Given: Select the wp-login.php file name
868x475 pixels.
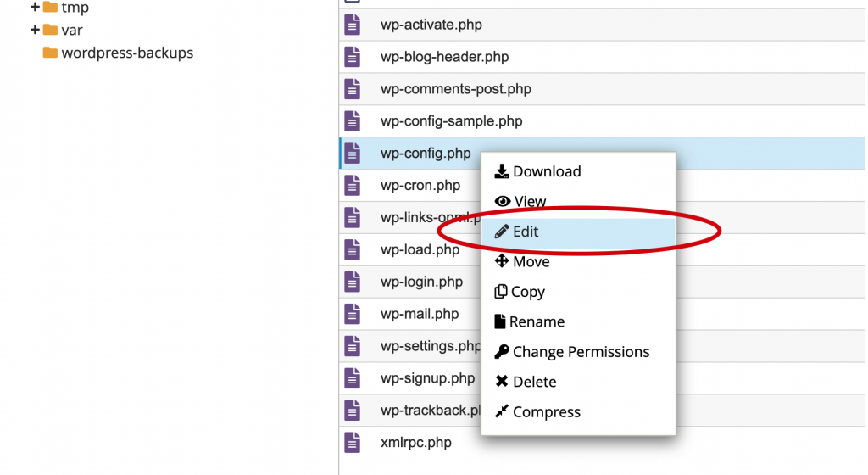Looking at the screenshot, I should (x=421, y=282).
